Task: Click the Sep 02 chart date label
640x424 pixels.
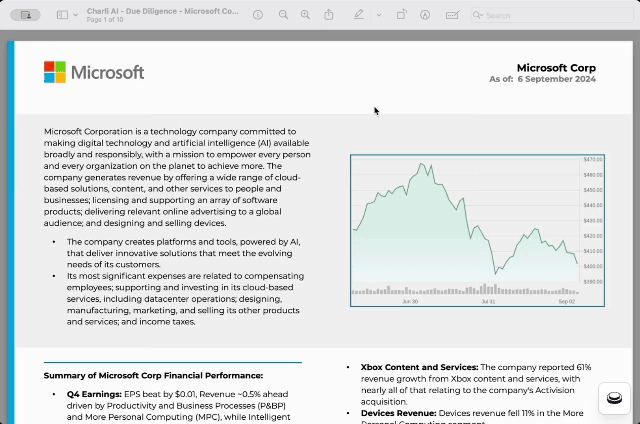Action: (x=567, y=302)
